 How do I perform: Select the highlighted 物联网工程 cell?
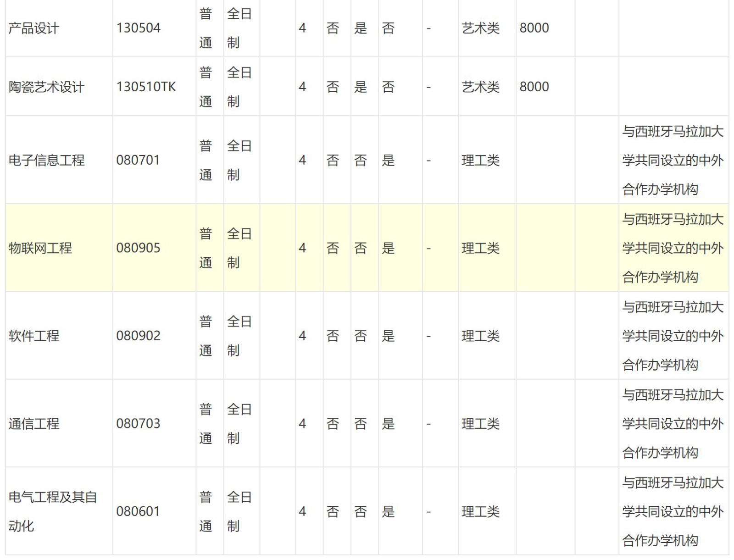(59, 248)
